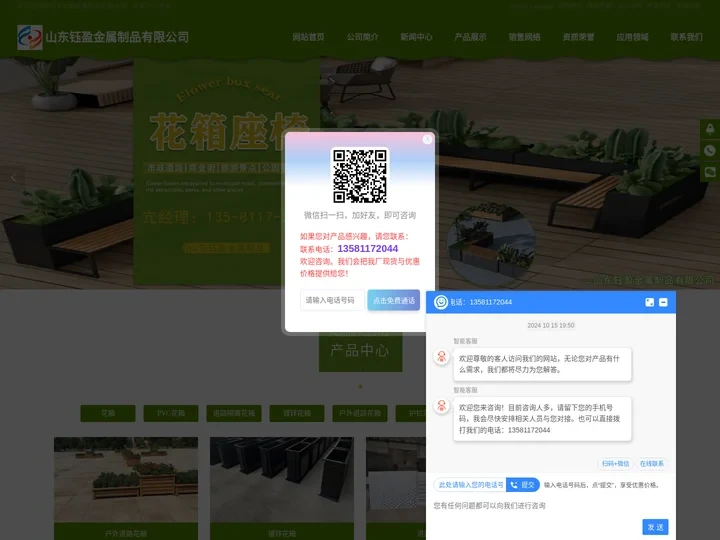Select the 花箱 product category tab
This screenshot has height=540, width=720.
pyautogui.click(x=108, y=413)
